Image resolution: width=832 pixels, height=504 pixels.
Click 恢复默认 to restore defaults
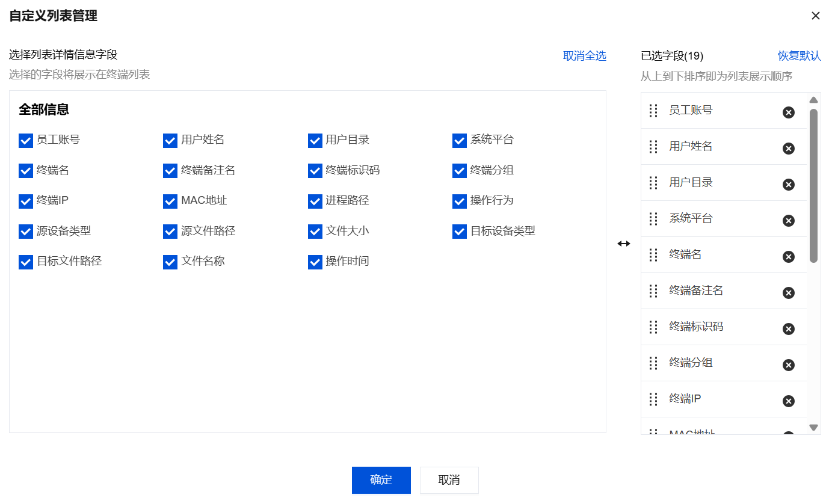click(799, 56)
